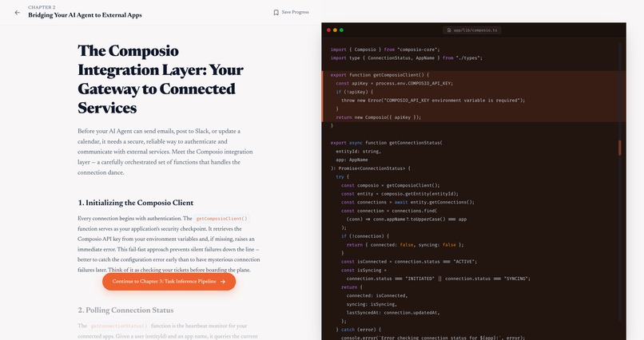Click the 'const isConnected' code line

coord(408,262)
